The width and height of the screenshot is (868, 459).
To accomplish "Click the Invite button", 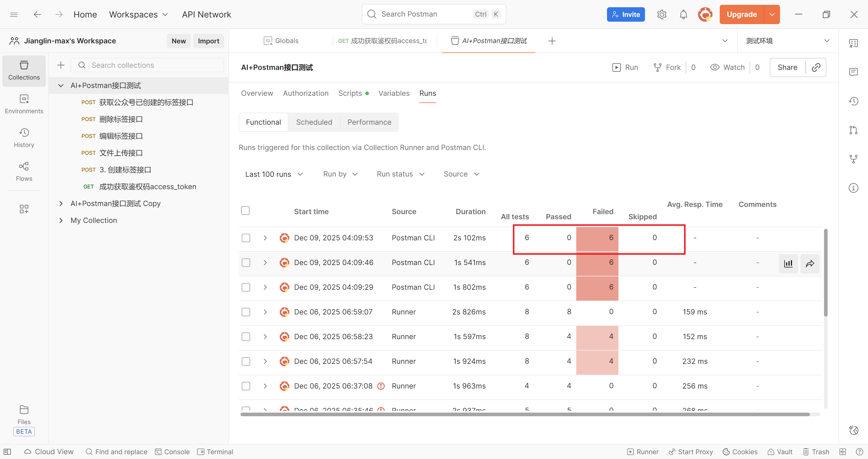I will [626, 14].
